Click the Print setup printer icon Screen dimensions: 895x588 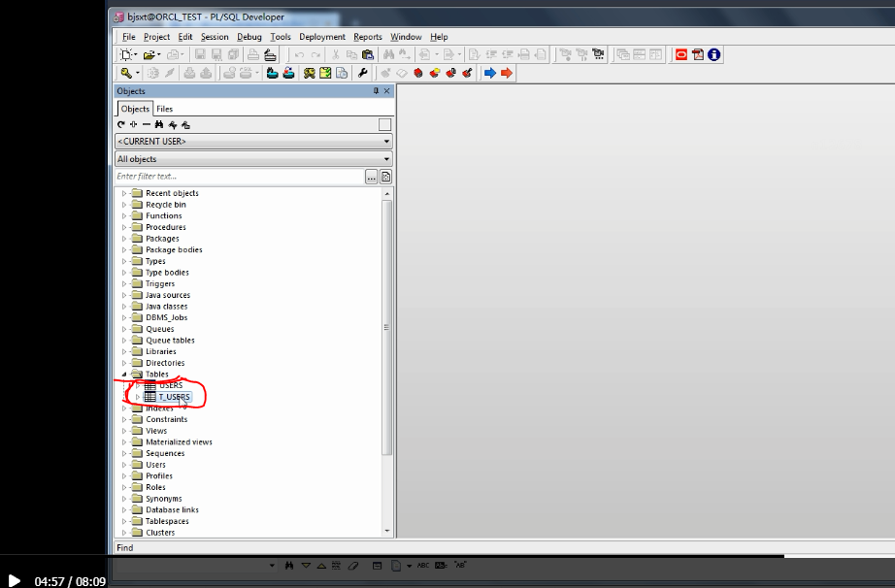270,54
